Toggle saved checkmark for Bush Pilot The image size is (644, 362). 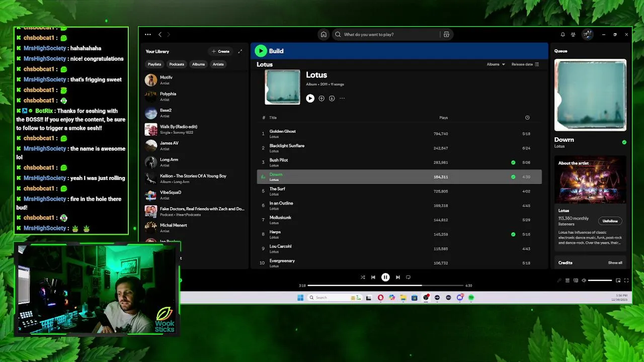pos(513,162)
